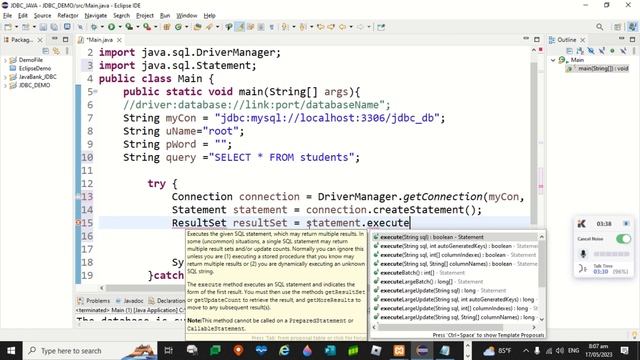
Task: Click the Windows Start button
Action: pyautogui.click(x=11, y=351)
